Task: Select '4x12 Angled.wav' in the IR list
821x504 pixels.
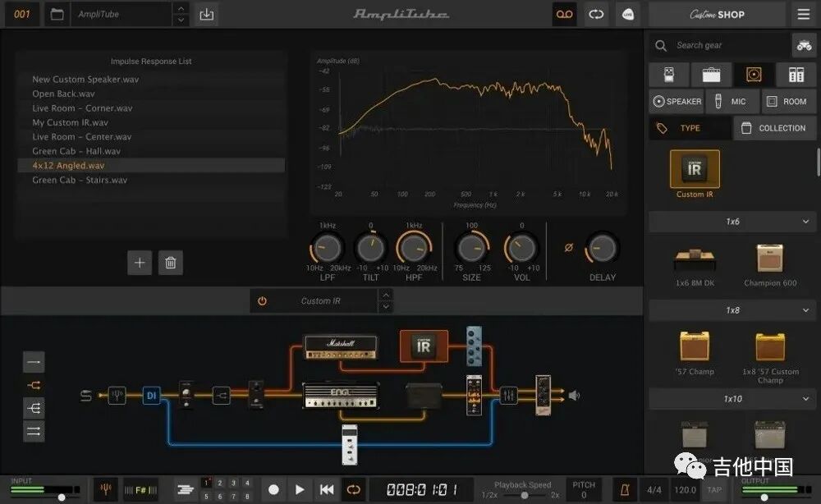Action: [x=151, y=165]
